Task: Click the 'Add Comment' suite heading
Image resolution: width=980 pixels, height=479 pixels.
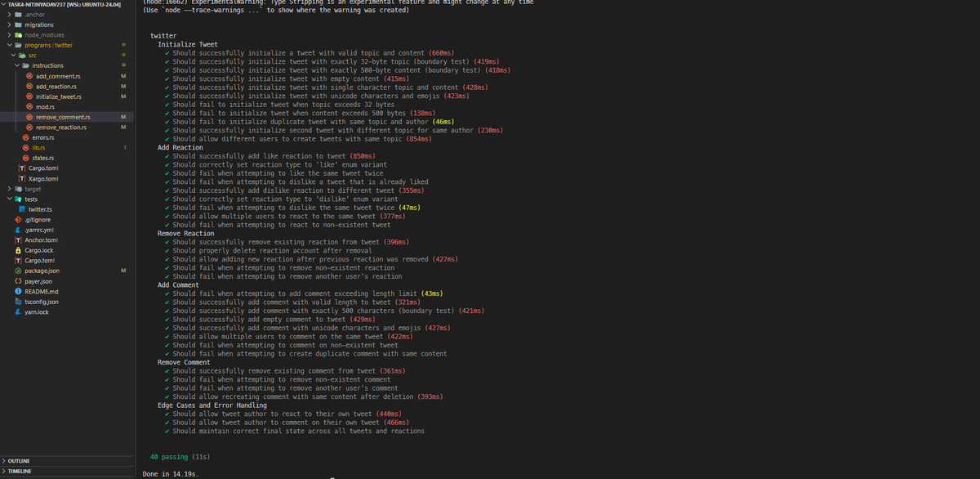Action: [x=178, y=285]
